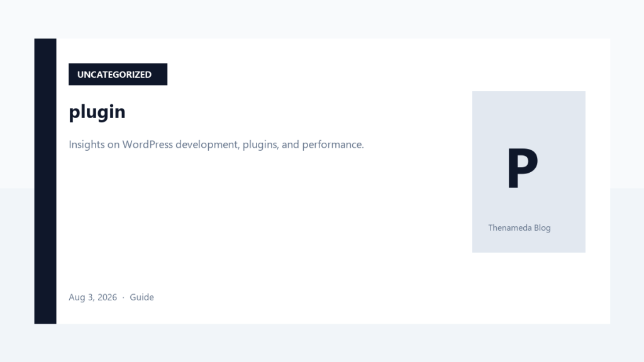Click the word Blog under the P
644x362 pixels.
[542, 228]
